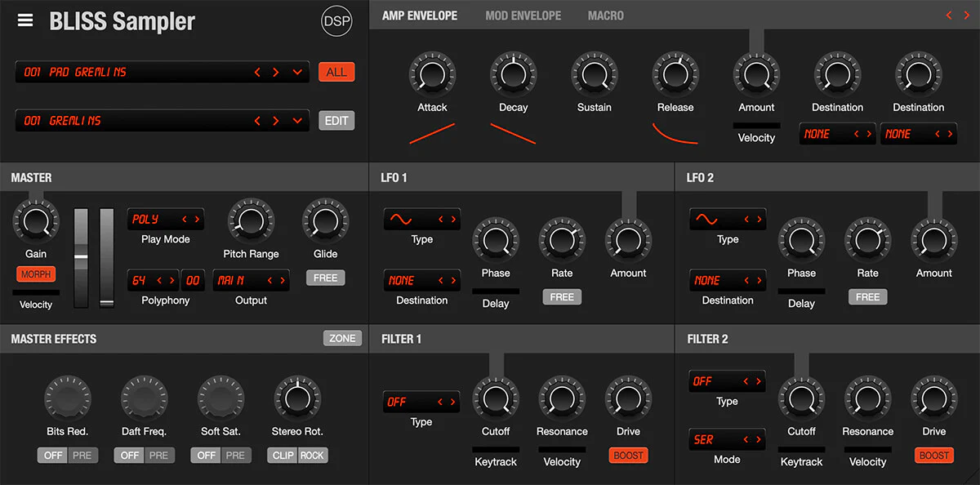Click the Release knob
This screenshot has height=485, width=980.
(x=675, y=74)
